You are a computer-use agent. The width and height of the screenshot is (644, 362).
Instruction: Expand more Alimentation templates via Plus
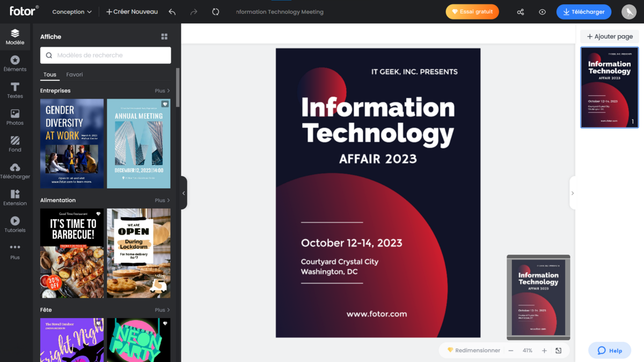[x=163, y=200]
